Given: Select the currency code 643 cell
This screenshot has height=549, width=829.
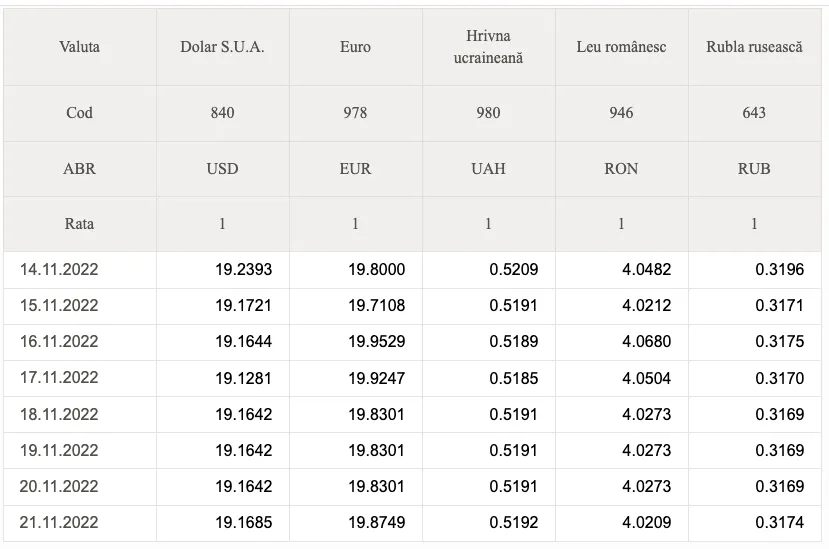Looking at the screenshot, I should [x=754, y=113].
